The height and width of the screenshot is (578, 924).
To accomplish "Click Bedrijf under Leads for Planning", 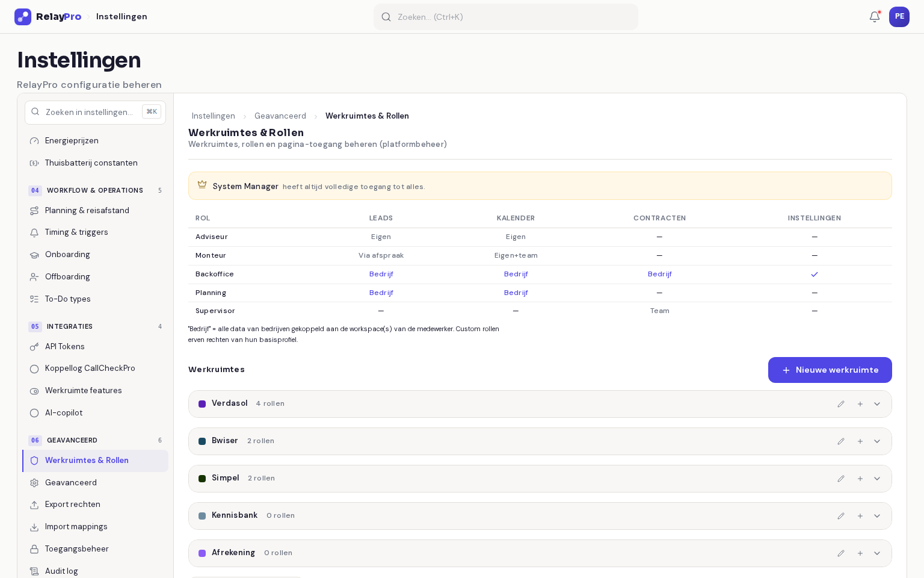I will click(381, 293).
